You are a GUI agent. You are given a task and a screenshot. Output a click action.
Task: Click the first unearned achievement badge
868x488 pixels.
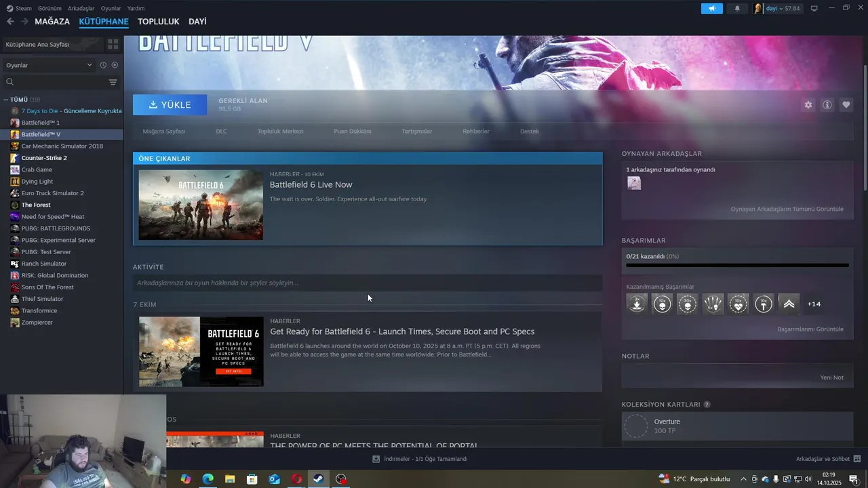coord(637,304)
